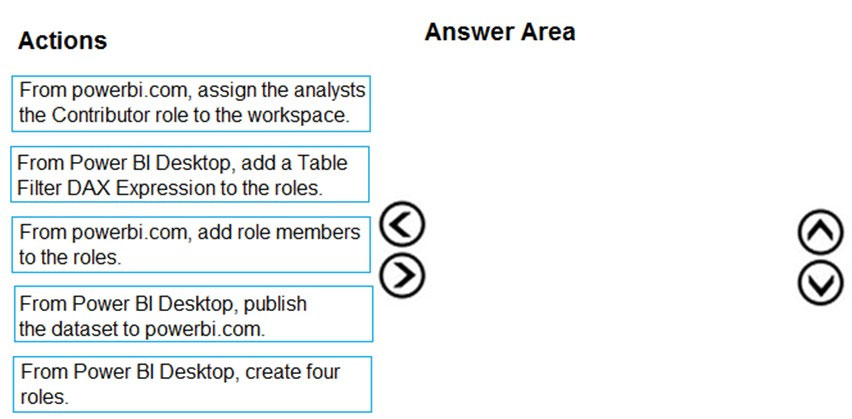Select the 'assign the analysts the Contributor role' action
Image resolution: width=852 pixels, height=419 pixels.
click(x=191, y=103)
